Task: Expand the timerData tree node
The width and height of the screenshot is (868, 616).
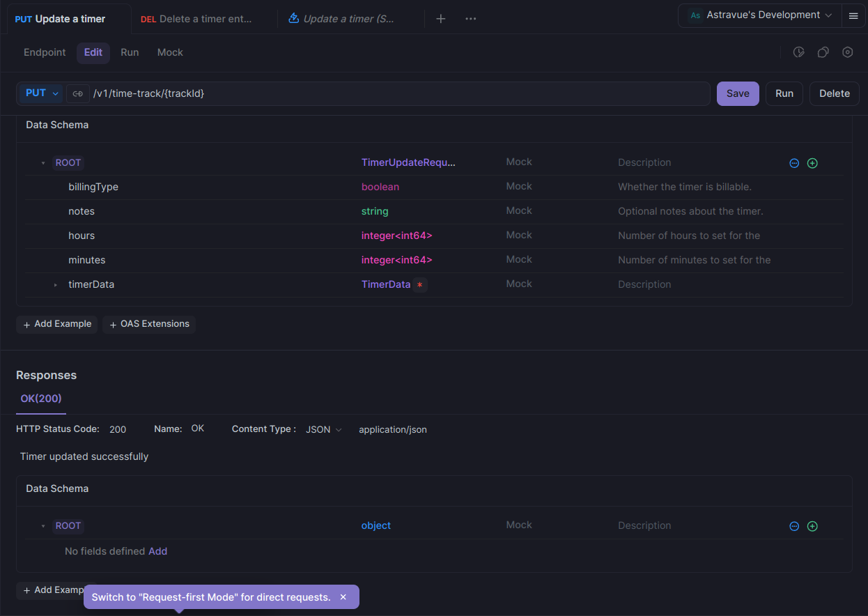Action: point(56,285)
